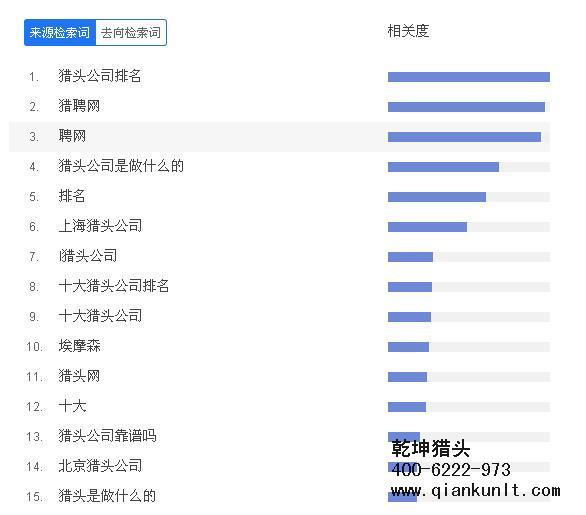The height and width of the screenshot is (515, 586).
Task: Open the 猎聘网 keyword link
Action: point(79,106)
